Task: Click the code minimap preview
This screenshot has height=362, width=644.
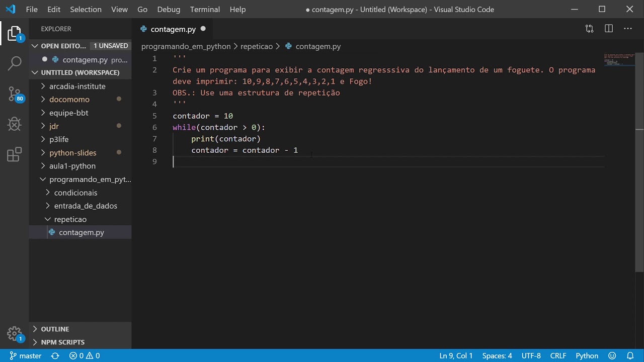Action: pyautogui.click(x=620, y=59)
